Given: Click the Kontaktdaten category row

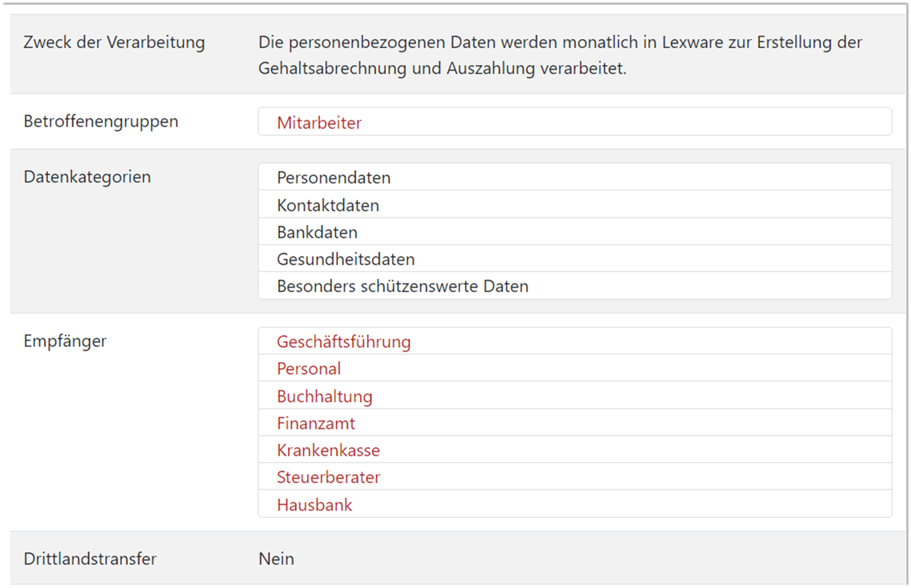Looking at the screenshot, I should coord(328,205).
